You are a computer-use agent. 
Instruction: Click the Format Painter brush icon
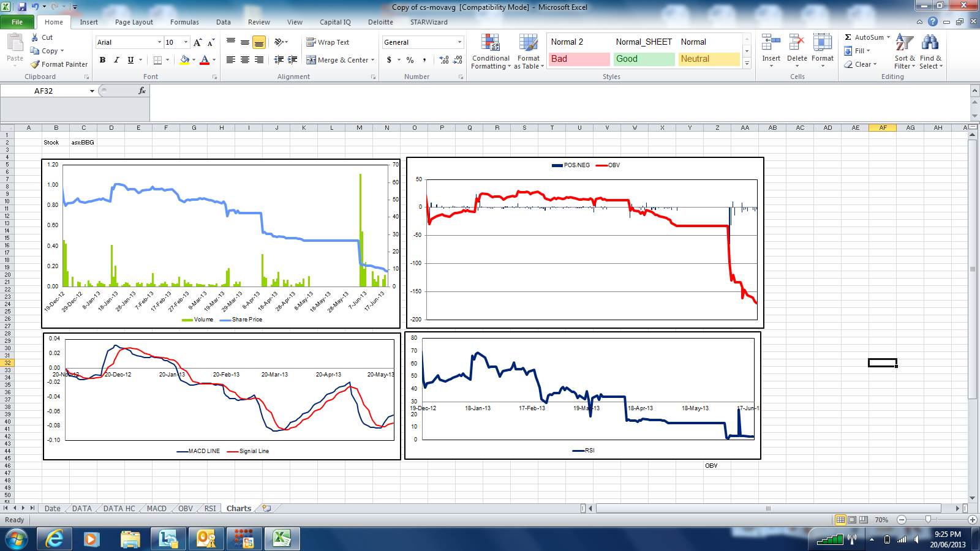click(36, 64)
